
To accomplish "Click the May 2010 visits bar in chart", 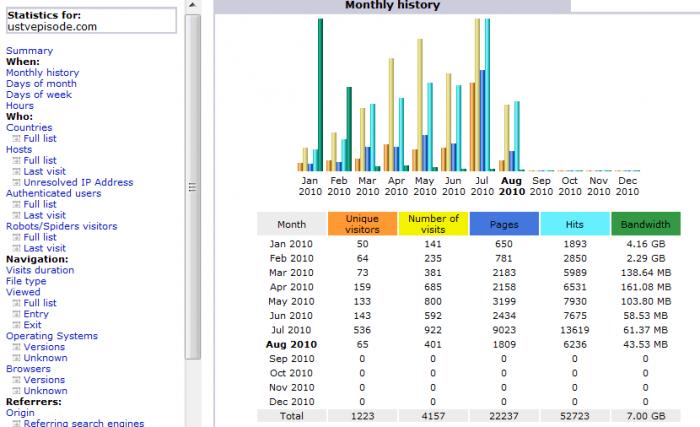I will [420, 105].
